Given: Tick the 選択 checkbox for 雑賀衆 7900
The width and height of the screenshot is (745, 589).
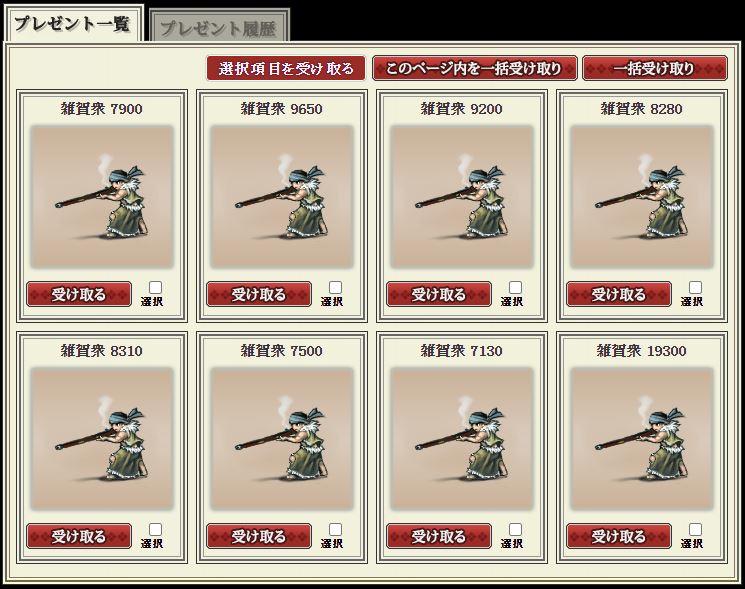Looking at the screenshot, I should tap(155, 287).
